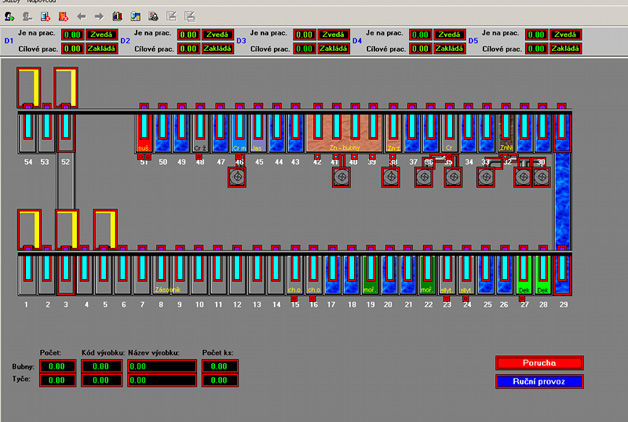Select the pump under tank 41

point(341,177)
